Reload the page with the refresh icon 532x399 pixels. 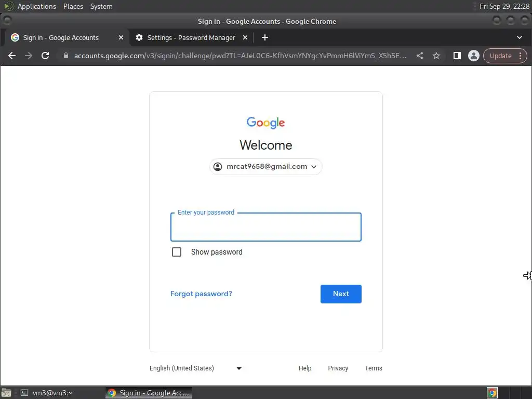pos(45,56)
